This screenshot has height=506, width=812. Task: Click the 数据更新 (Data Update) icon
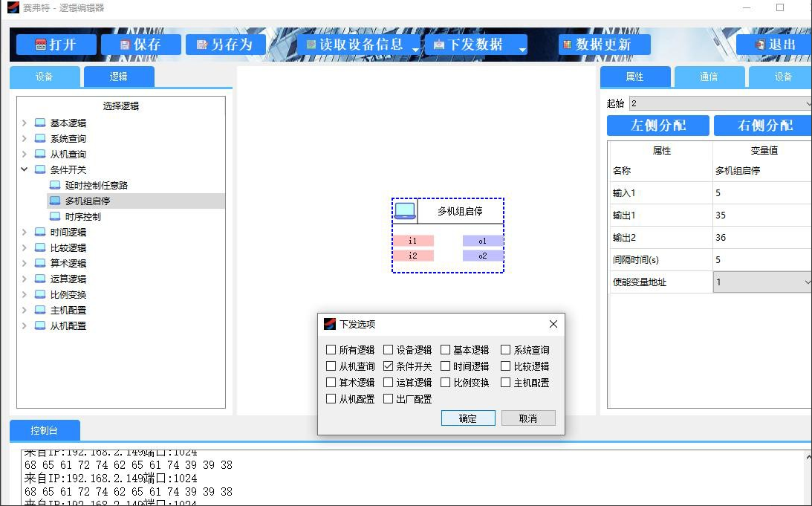pyautogui.click(x=568, y=45)
